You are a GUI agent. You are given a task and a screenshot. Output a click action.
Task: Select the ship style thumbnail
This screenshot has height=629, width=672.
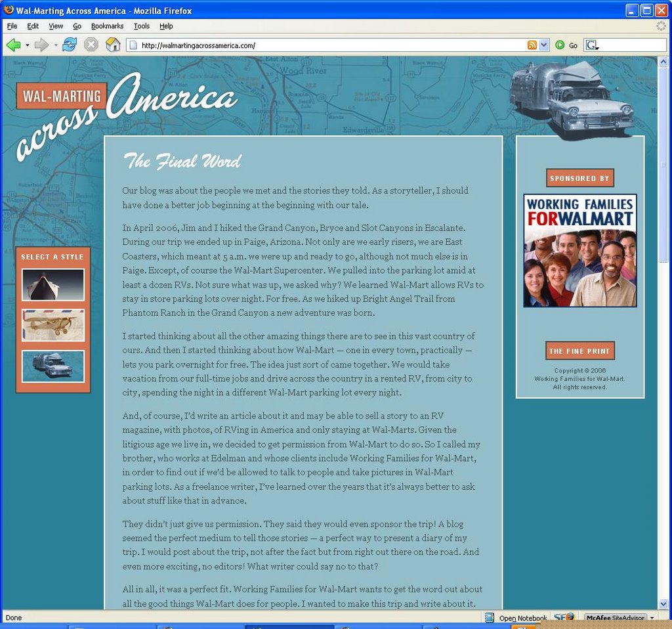point(53,285)
